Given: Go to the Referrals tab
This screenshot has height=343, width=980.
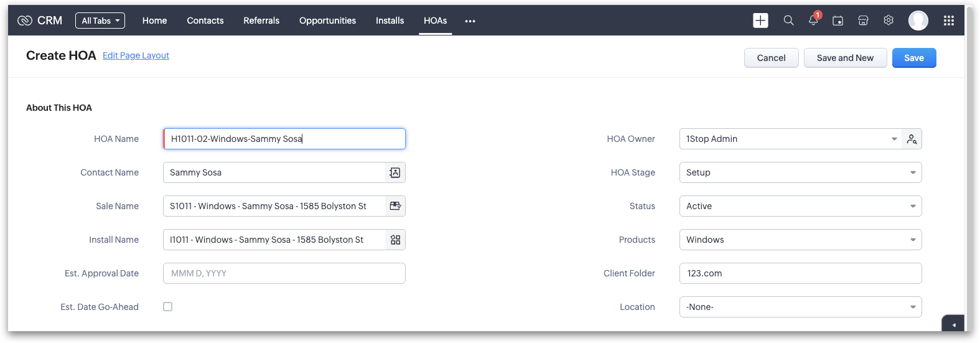Looking at the screenshot, I should pos(261,21).
